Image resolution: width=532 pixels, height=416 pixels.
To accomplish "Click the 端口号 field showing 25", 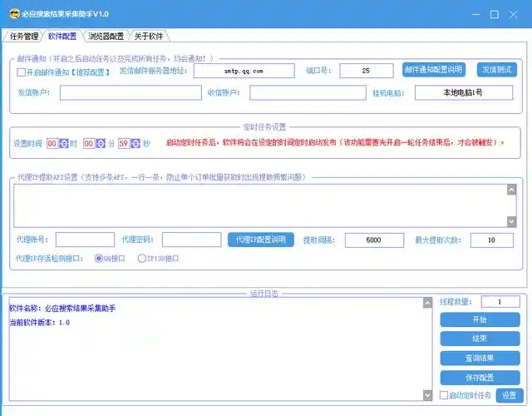I will [x=367, y=71].
